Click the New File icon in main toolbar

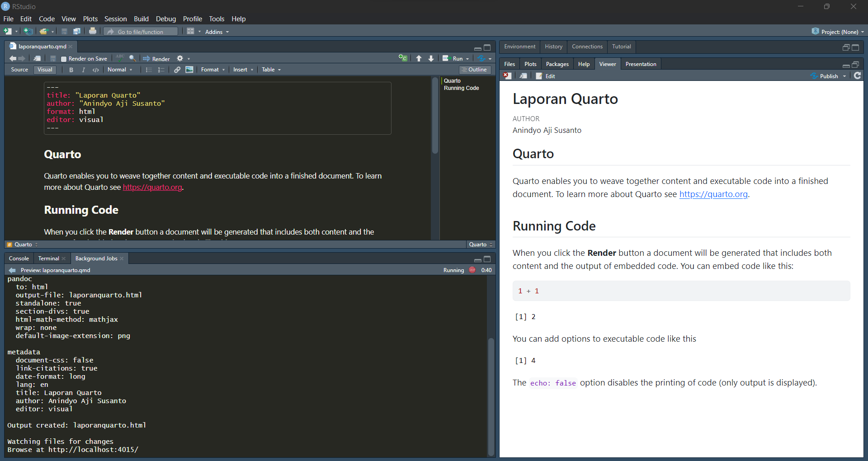tap(8, 32)
